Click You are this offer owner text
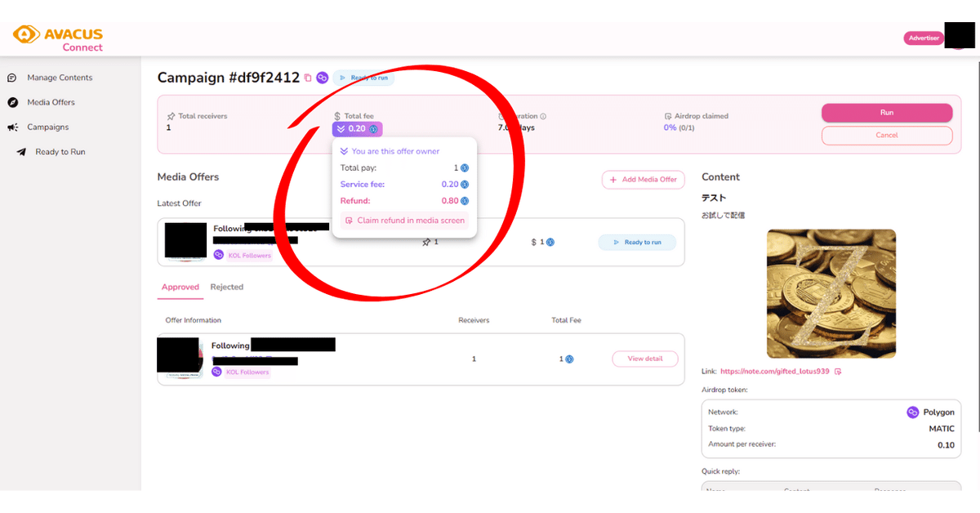980x513 pixels. (x=395, y=152)
